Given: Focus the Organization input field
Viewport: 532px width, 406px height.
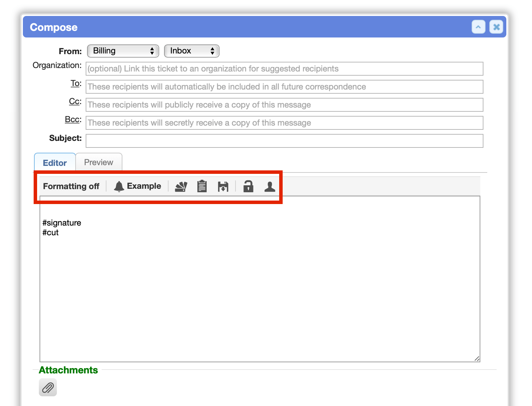Looking at the screenshot, I should click(x=284, y=69).
